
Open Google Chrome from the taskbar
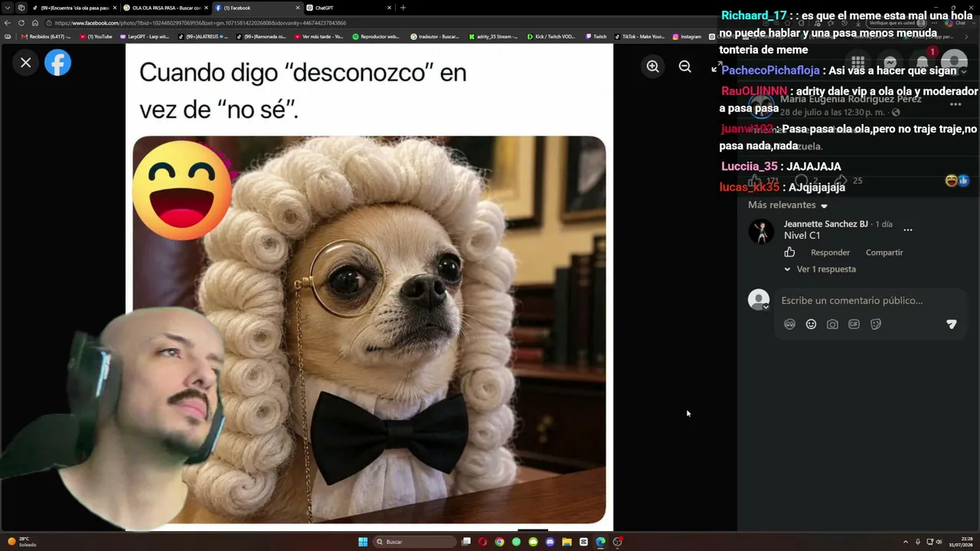[499, 542]
